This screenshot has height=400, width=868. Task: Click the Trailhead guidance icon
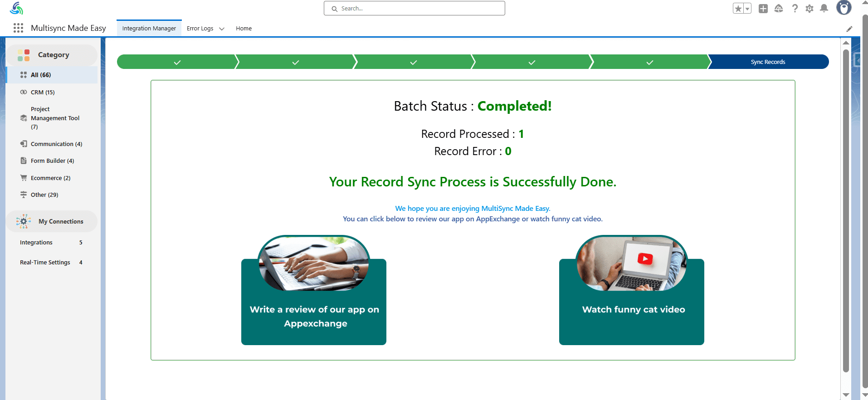tap(779, 9)
